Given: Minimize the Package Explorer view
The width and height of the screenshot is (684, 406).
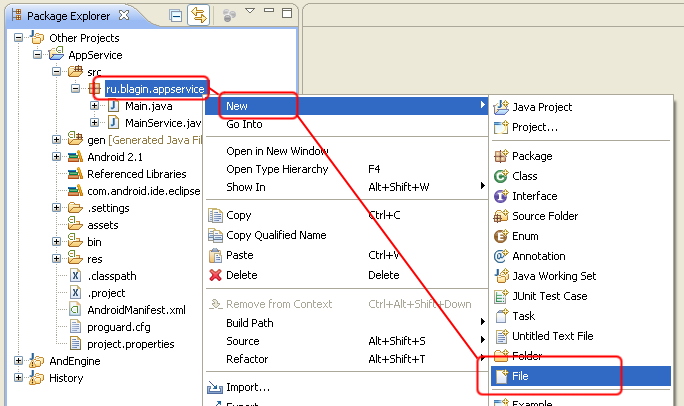Looking at the screenshot, I should click(269, 10).
